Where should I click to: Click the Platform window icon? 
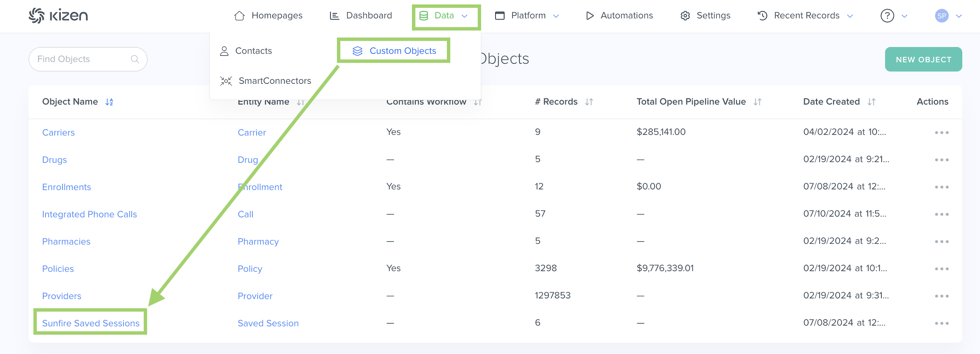pyautogui.click(x=500, y=16)
